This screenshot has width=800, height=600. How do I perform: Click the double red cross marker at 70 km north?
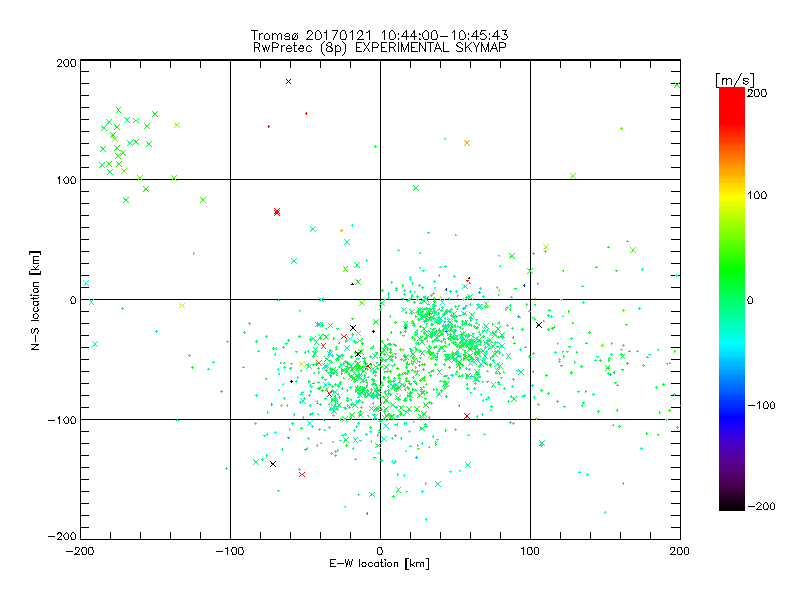(277, 212)
